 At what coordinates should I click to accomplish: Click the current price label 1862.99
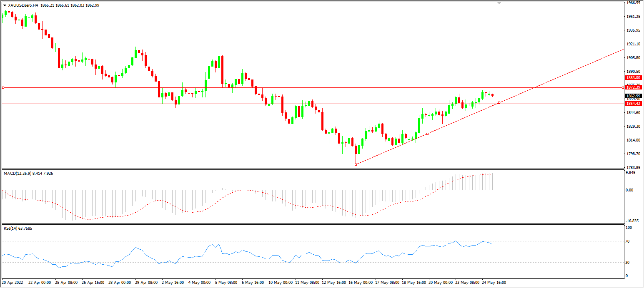[x=632, y=96]
